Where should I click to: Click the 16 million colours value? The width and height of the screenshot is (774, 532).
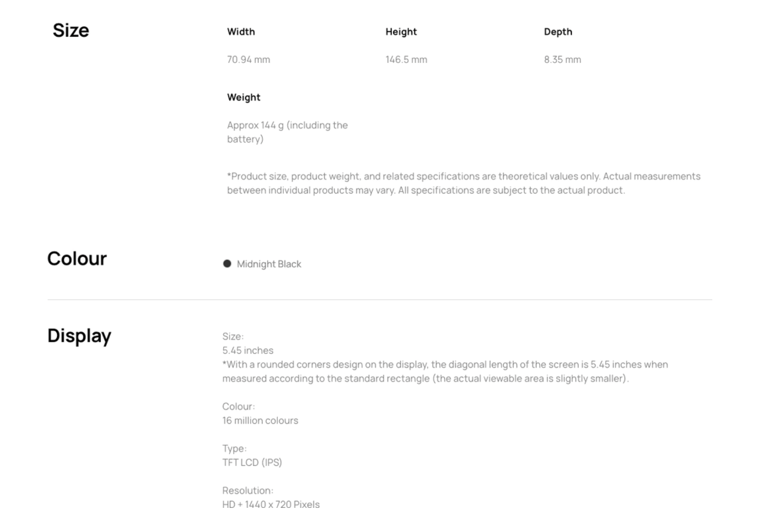(x=260, y=421)
